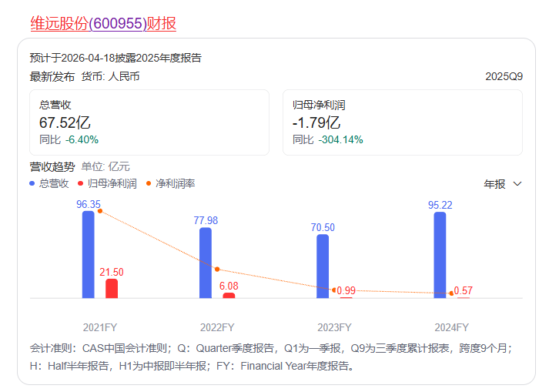Select the blue 2021FY revenue bar
Screen dimensions: 549x392
[x=89, y=254]
